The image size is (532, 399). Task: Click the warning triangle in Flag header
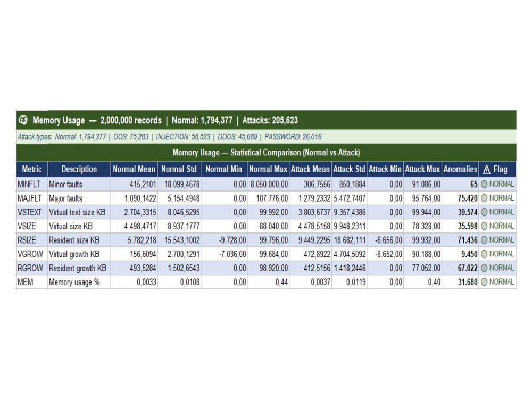click(487, 169)
